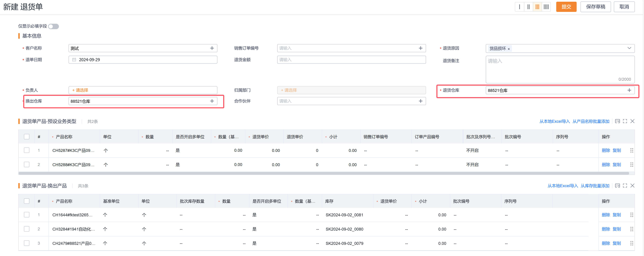The width and height of the screenshot is (644, 256).
Task: Close the 退货单产品-换出产品 section
Action: pos(632,186)
